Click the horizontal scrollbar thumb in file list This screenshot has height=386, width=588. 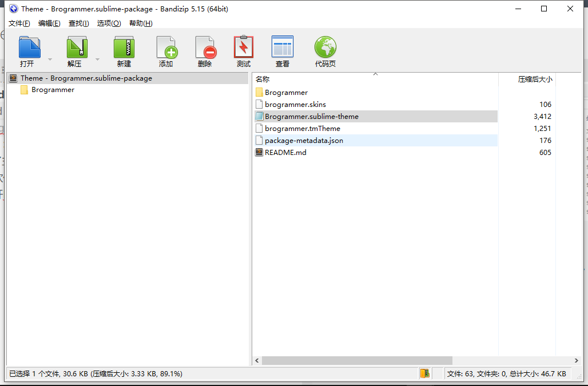357,360
